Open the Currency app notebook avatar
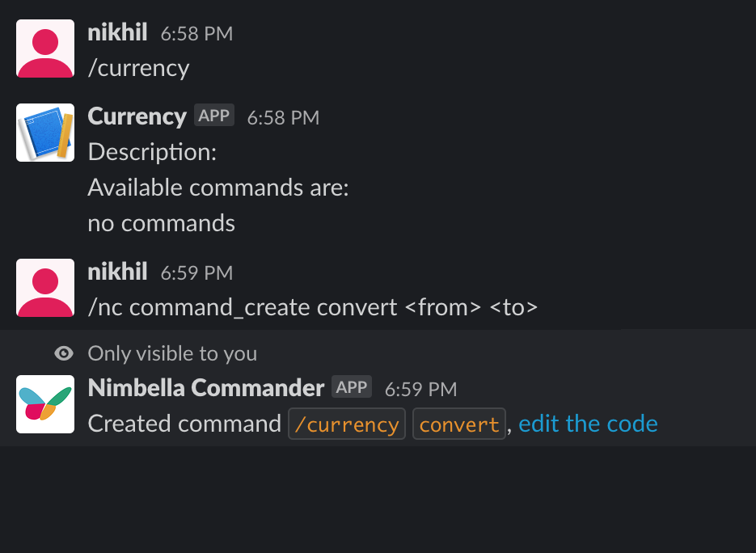This screenshot has height=553, width=756. pyautogui.click(x=45, y=133)
